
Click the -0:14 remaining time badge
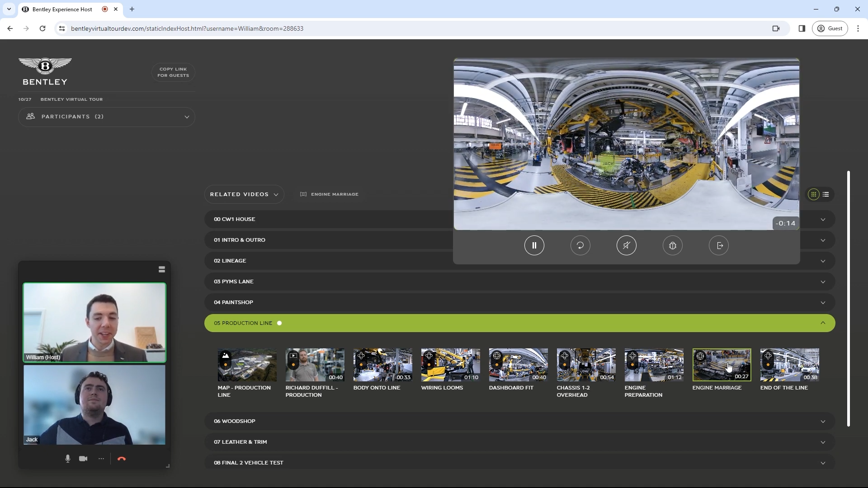[x=785, y=223]
